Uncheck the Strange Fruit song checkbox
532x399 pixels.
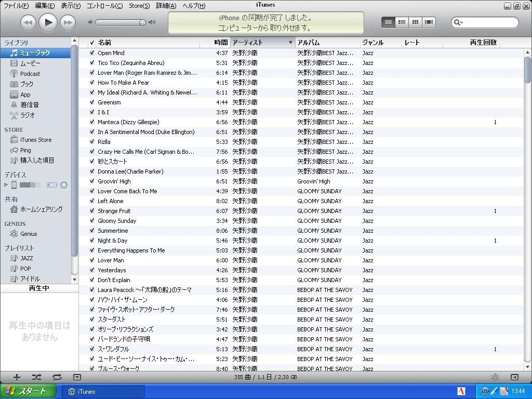pos(92,211)
